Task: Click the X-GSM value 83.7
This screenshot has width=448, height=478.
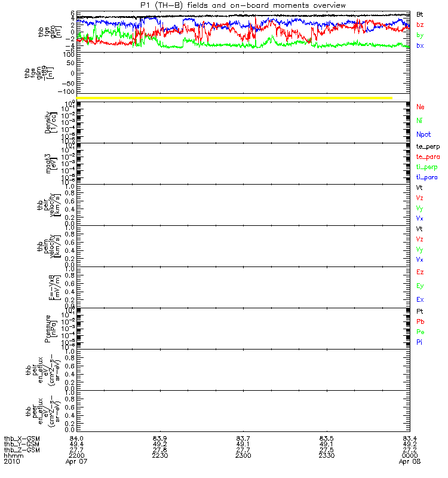Action: [243, 439]
